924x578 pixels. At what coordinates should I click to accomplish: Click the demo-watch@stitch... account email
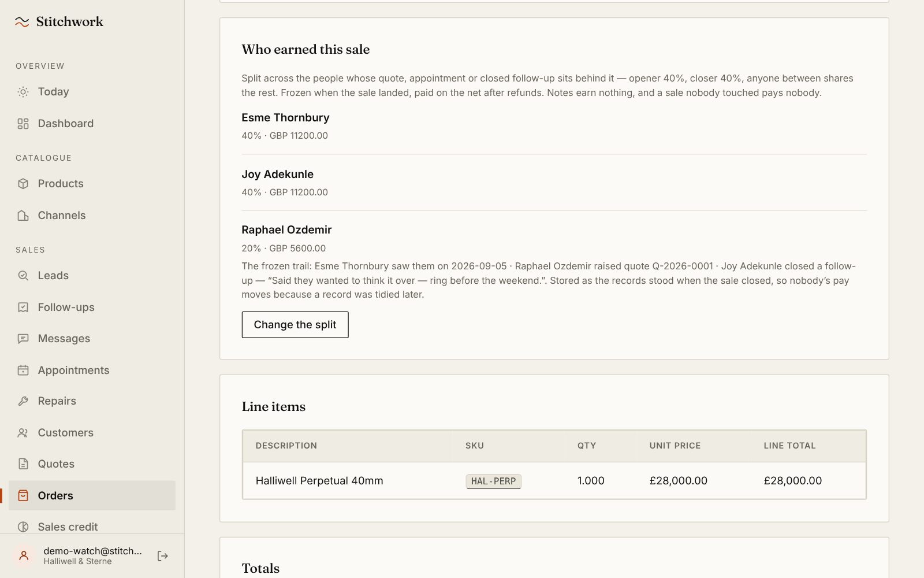[x=92, y=551]
